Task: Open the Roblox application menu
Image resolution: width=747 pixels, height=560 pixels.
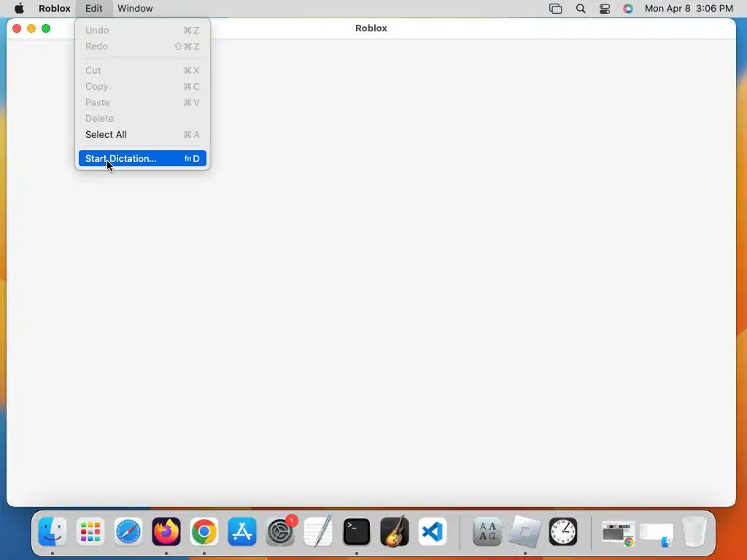Action: (54, 8)
